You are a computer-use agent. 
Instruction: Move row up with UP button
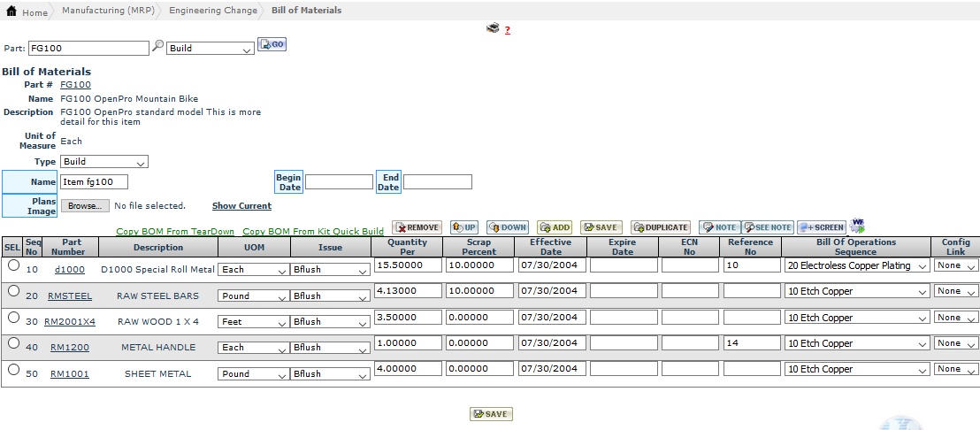[x=463, y=227]
